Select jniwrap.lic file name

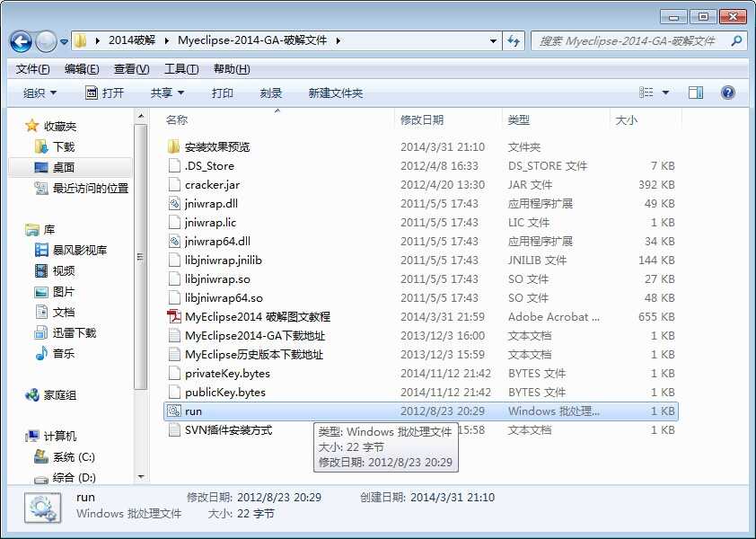coord(211,223)
